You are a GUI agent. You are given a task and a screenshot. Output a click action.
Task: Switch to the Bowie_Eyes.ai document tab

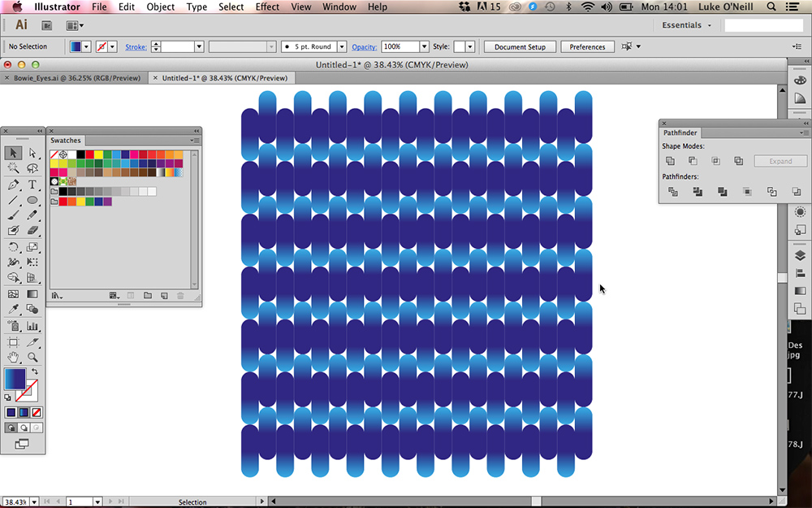point(76,78)
